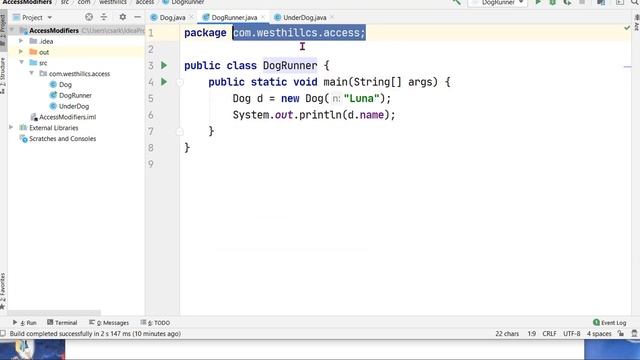Select the DogRunner.java tab
This screenshot has height=360, width=640.
tap(234, 18)
